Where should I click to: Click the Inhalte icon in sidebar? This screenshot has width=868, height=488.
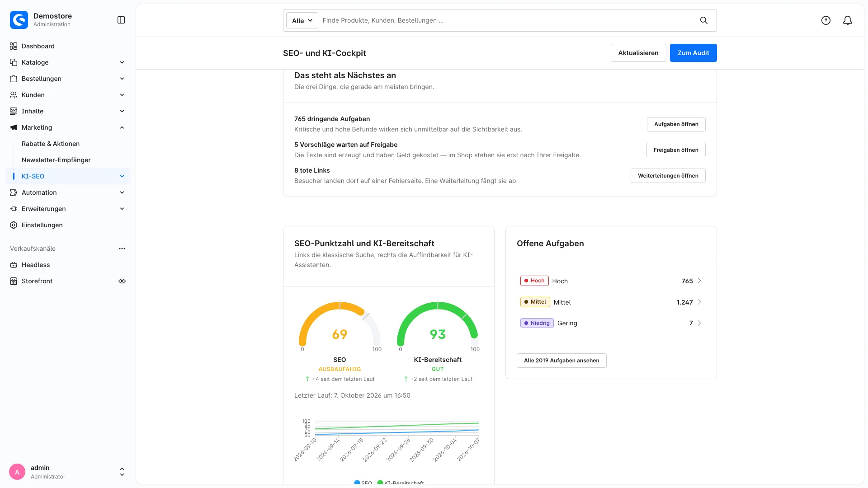click(x=14, y=111)
